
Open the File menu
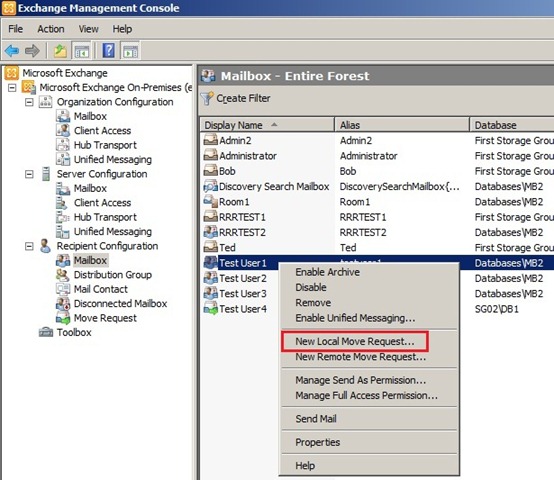tap(16, 29)
